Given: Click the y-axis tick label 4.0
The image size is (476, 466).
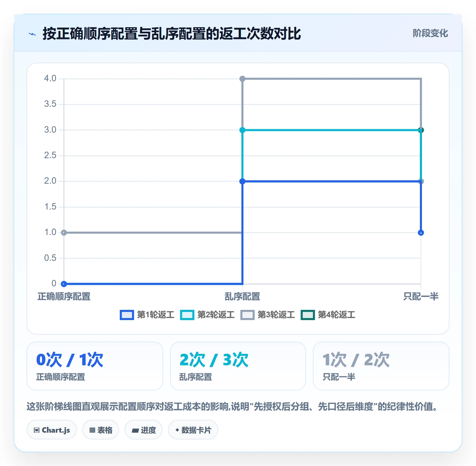Looking at the screenshot, I should 50,79.
